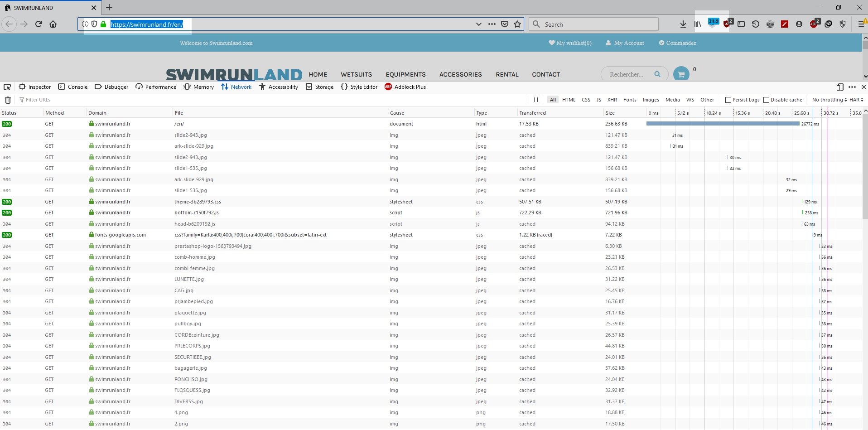This screenshot has height=430, width=868.
Task: Click My Account link
Action: click(x=625, y=43)
